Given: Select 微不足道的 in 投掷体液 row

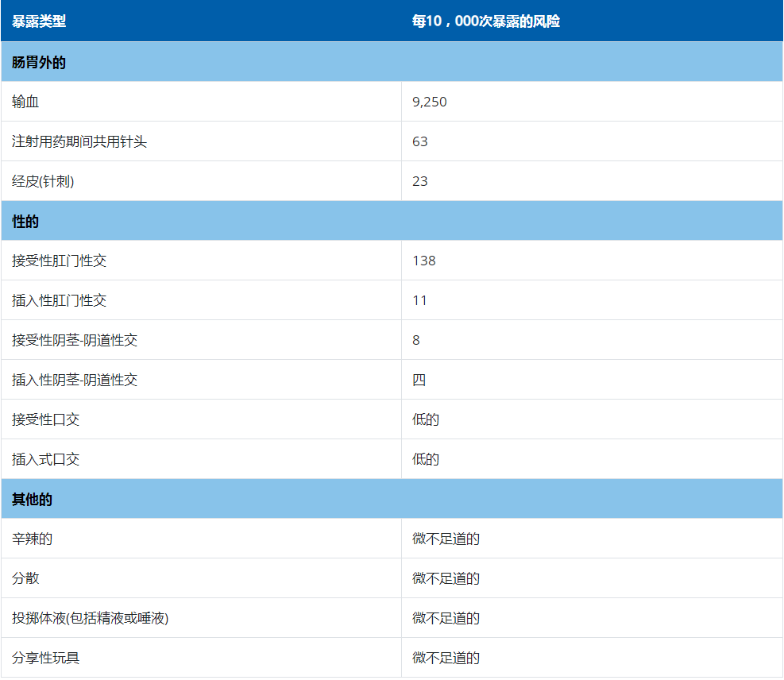Looking at the screenshot, I should pos(446,619).
